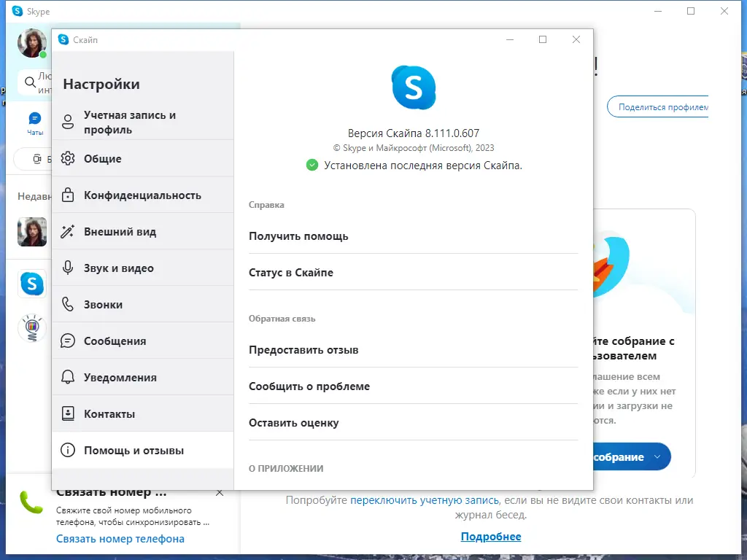Viewport: 747px width, 560px height.
Task: Select the 'Звонки' settings section
Action: pyautogui.click(x=142, y=304)
